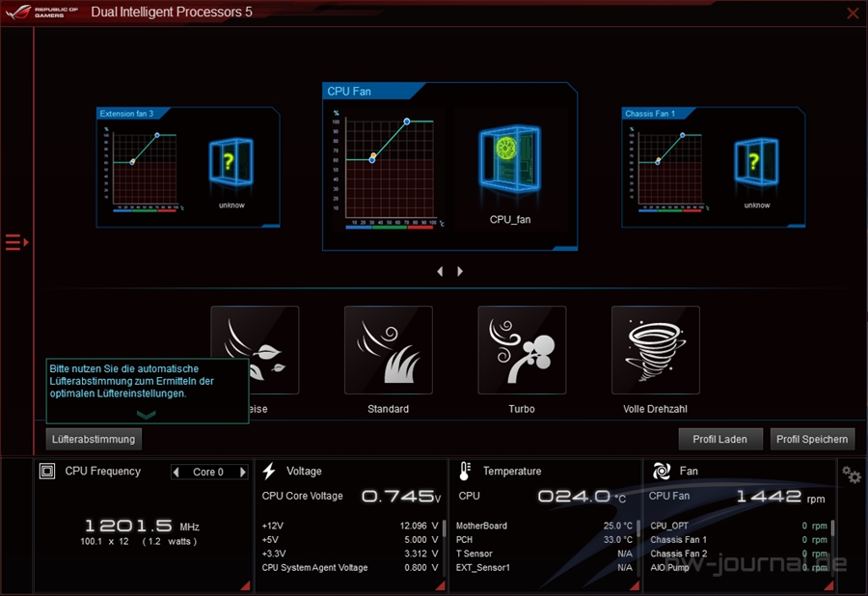Select the Chassis Fan 1 card
The image size is (868, 596).
714,167
